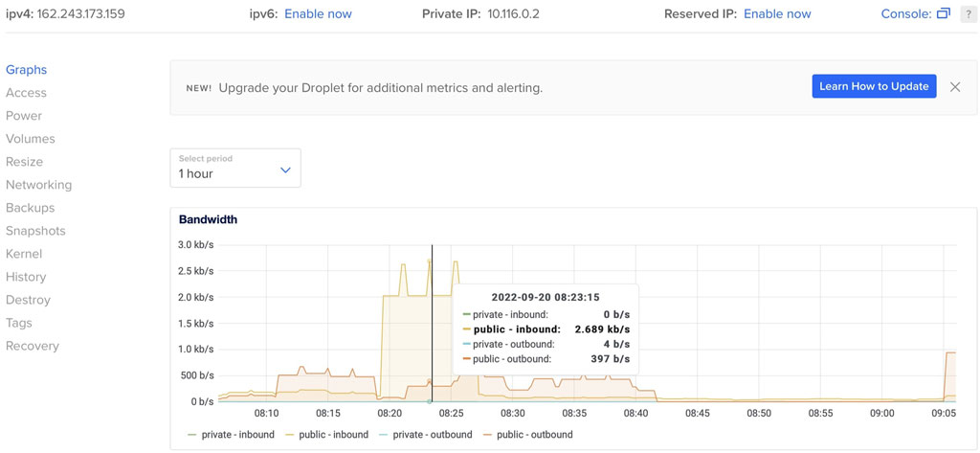Open the Networking section

(x=38, y=185)
